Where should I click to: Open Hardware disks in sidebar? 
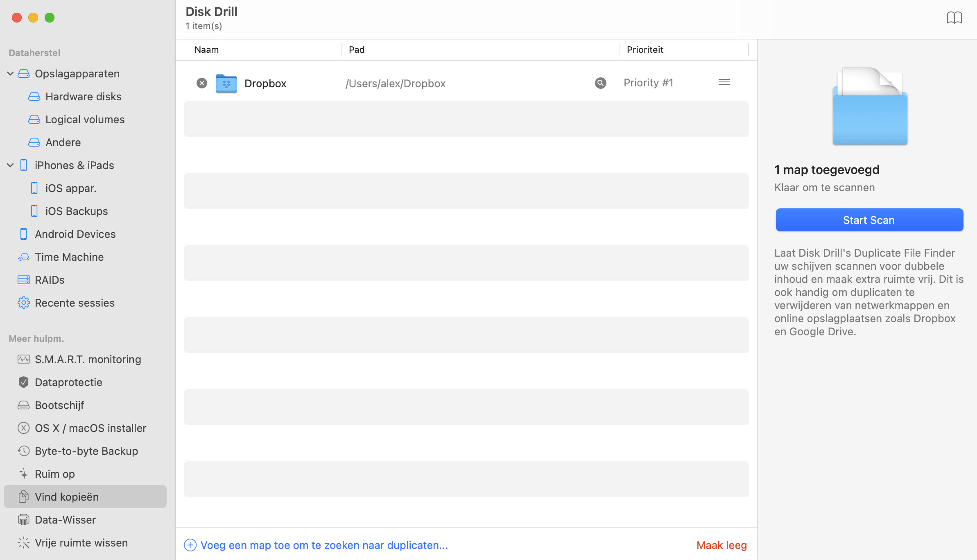pos(84,97)
